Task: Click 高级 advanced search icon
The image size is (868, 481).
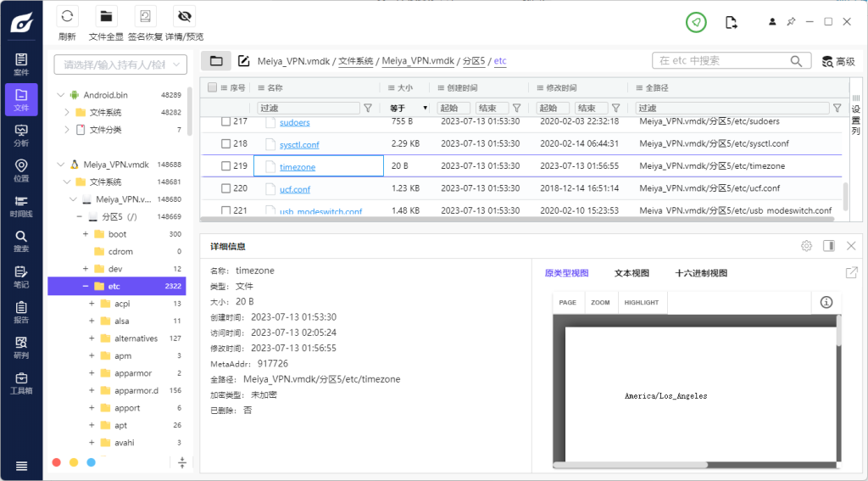Action: 827,61
